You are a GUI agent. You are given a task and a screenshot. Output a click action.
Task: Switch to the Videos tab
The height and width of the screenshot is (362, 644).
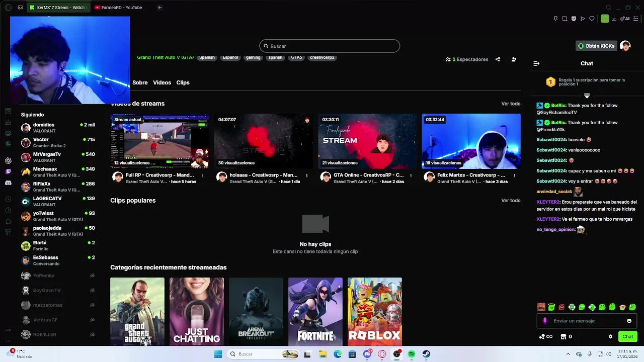(x=162, y=82)
